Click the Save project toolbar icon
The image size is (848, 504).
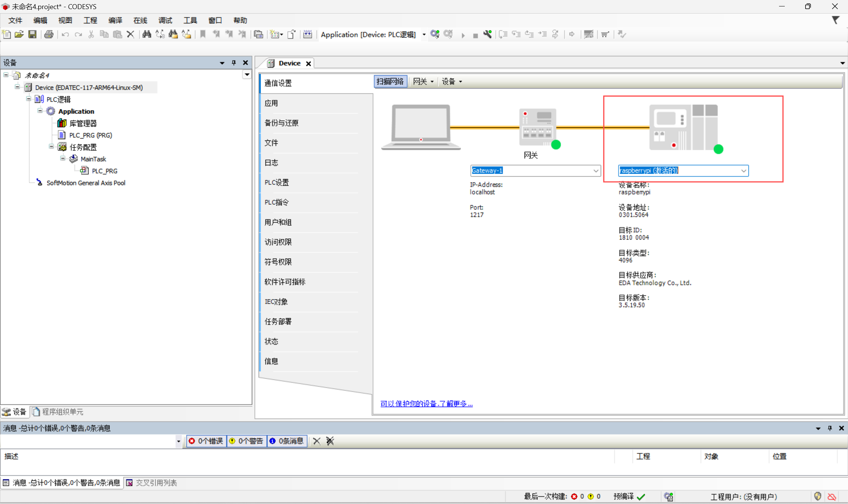coord(33,34)
